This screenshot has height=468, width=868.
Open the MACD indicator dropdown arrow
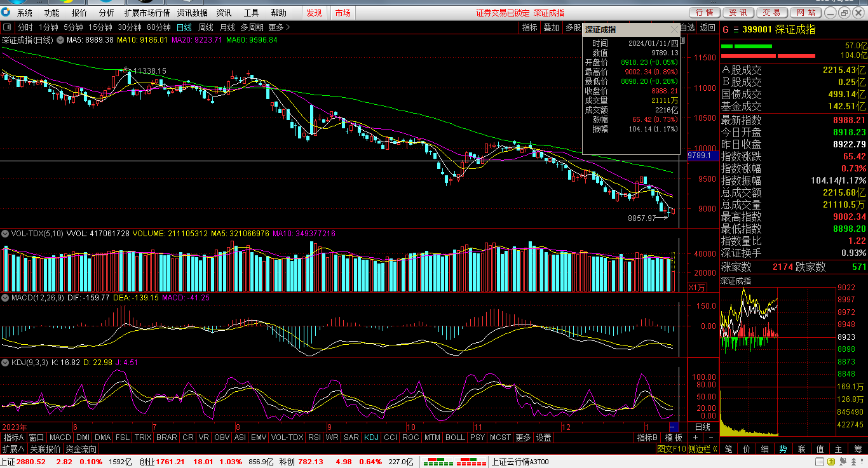[x=6, y=297]
